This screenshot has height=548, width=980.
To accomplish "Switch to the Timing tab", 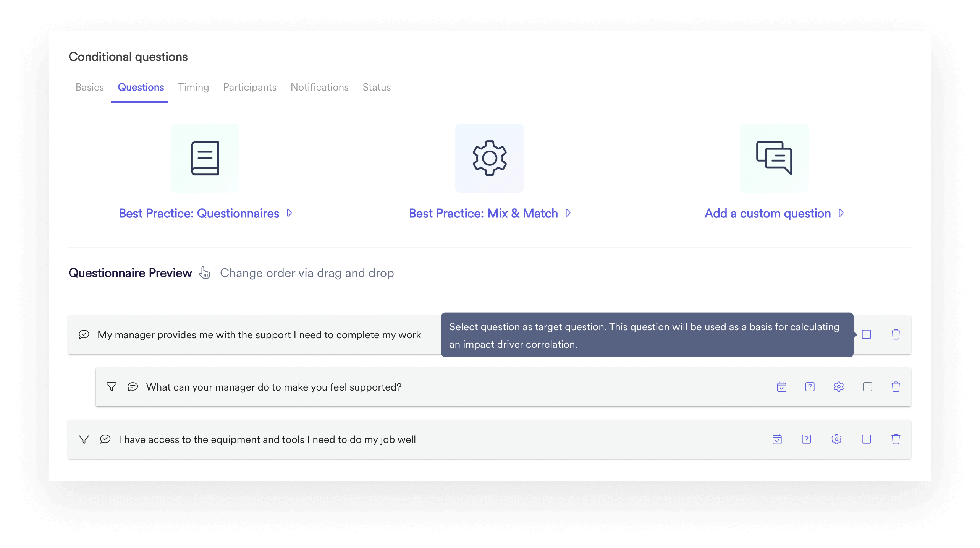I will (x=193, y=87).
